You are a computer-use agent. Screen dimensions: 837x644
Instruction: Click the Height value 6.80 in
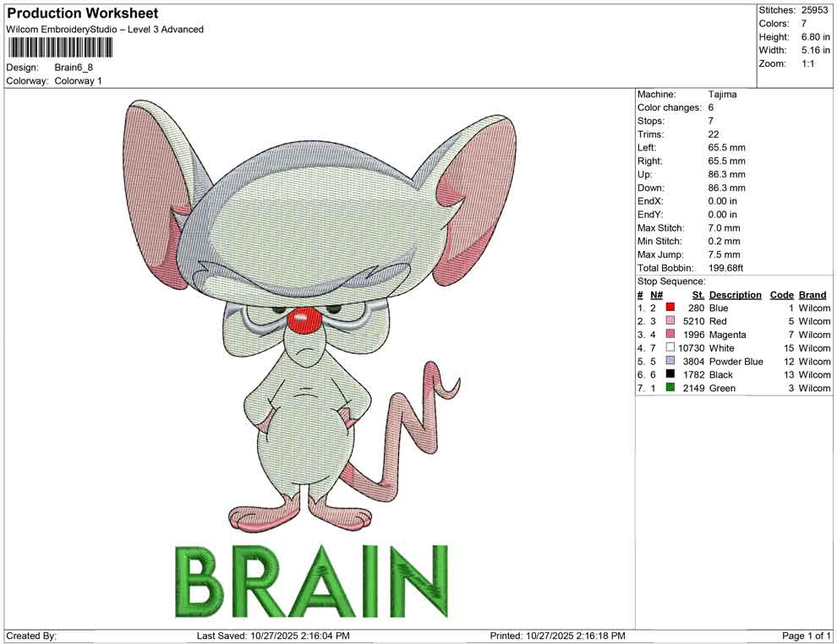click(815, 37)
